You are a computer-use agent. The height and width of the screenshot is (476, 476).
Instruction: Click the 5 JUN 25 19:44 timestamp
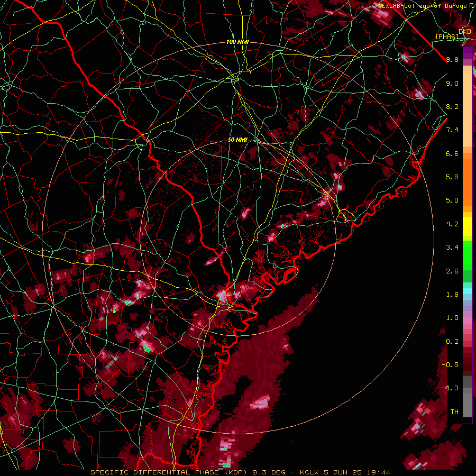[358, 472]
